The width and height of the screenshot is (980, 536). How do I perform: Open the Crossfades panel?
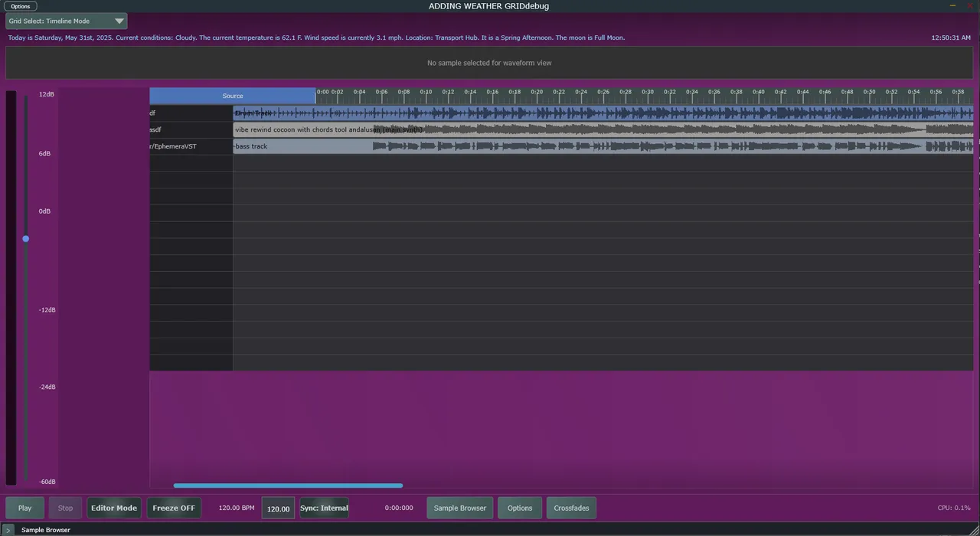pyautogui.click(x=570, y=508)
